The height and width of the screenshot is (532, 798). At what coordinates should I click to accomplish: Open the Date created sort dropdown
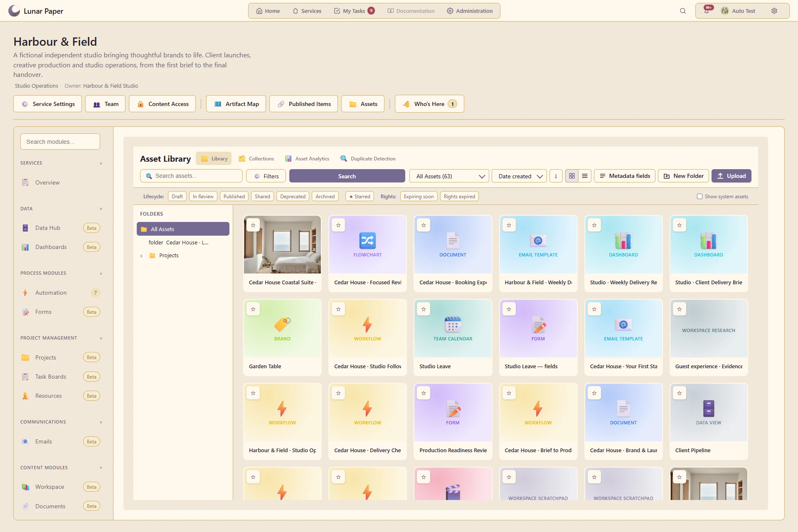point(519,176)
